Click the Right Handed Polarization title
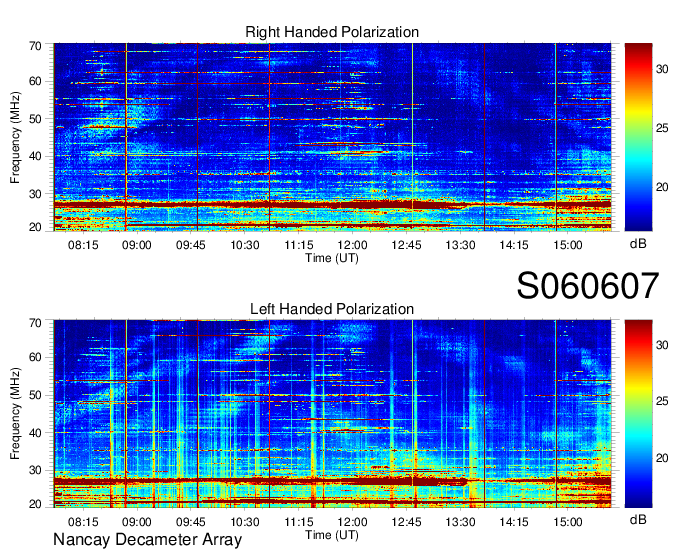 click(x=332, y=32)
